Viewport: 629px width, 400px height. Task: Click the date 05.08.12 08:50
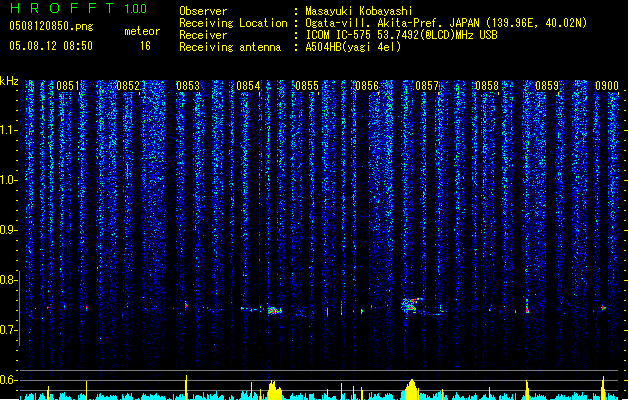[x=51, y=45]
